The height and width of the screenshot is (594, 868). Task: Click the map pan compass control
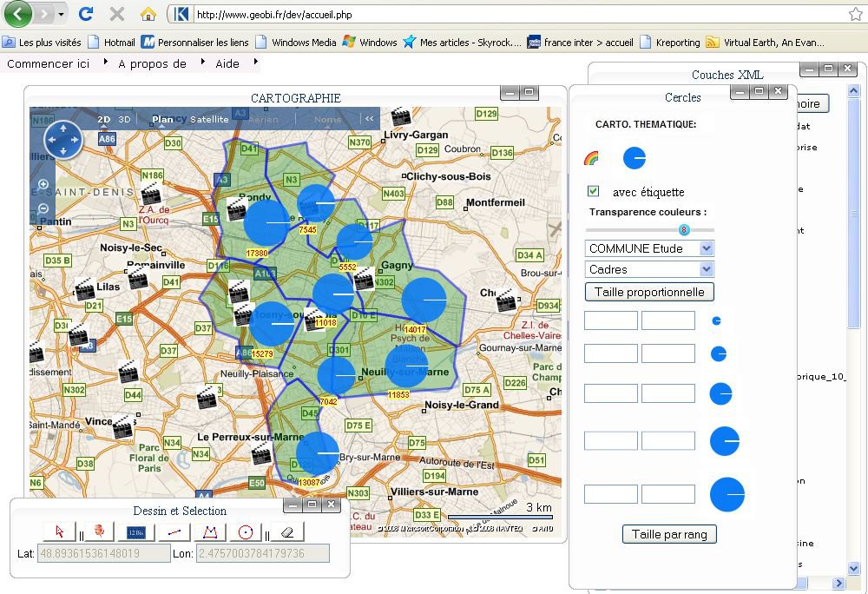pyautogui.click(x=62, y=140)
